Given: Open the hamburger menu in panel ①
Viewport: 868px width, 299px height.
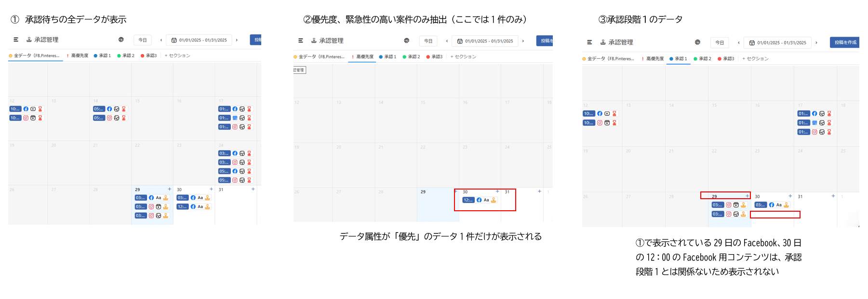Looking at the screenshot, I should [16, 40].
